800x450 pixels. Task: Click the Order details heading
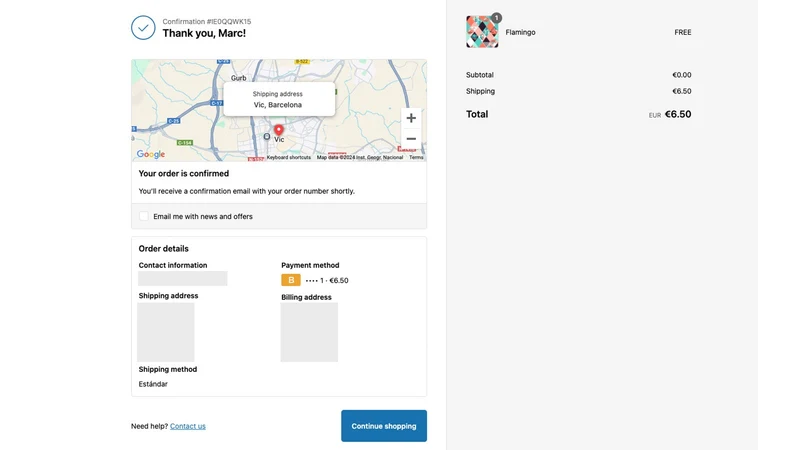click(x=163, y=248)
